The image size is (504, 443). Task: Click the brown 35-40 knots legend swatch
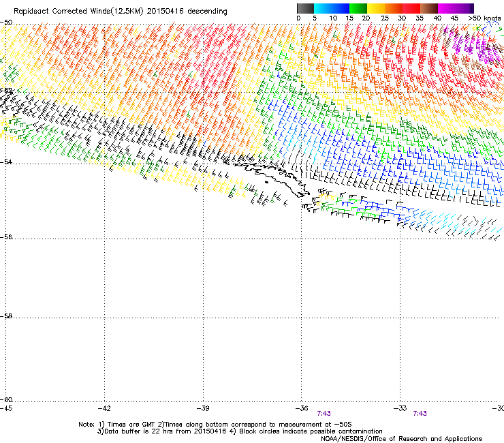point(429,8)
